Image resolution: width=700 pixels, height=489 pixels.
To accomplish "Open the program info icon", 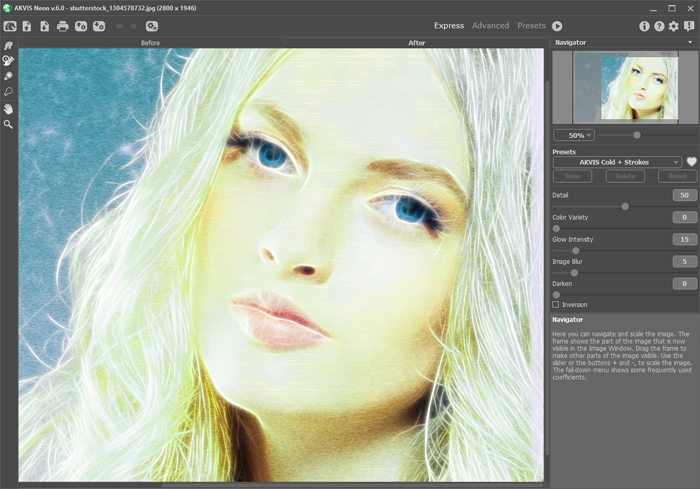I will (644, 26).
